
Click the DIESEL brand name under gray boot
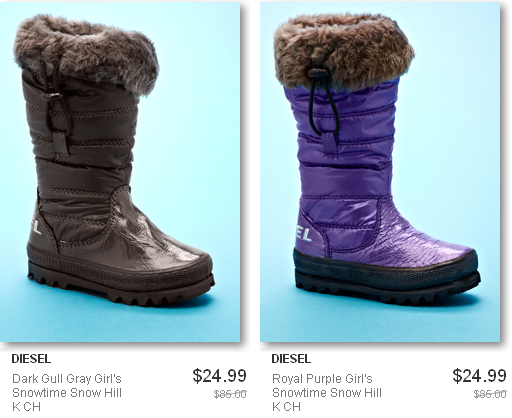pos(31,359)
